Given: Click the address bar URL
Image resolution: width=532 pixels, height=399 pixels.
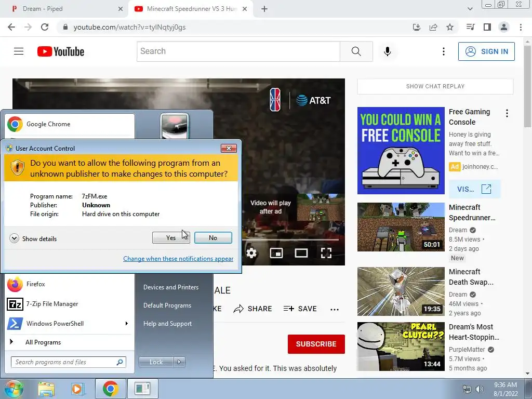Looking at the screenshot, I should click(129, 27).
